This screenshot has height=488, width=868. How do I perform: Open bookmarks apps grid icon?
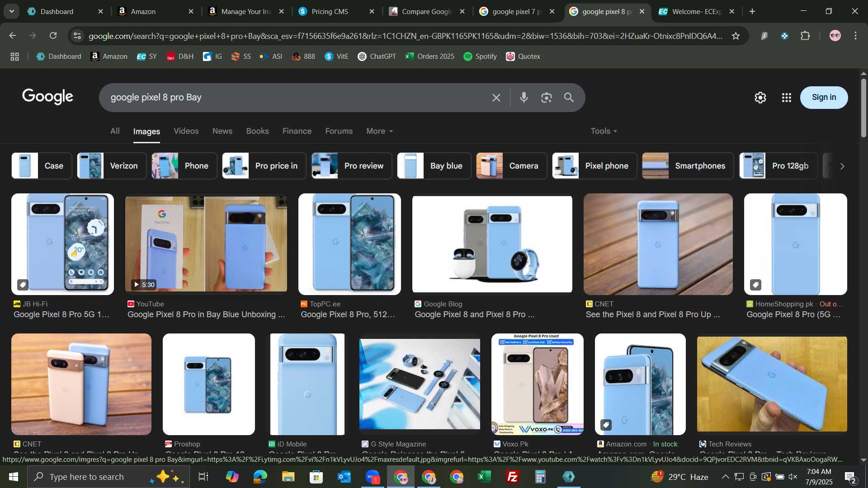tap(14, 56)
